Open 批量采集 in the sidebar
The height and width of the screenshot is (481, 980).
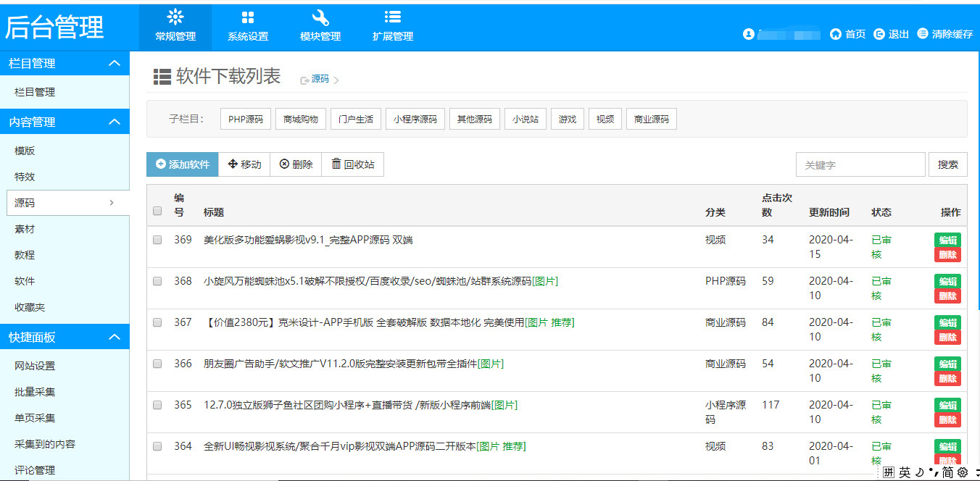[x=35, y=392]
